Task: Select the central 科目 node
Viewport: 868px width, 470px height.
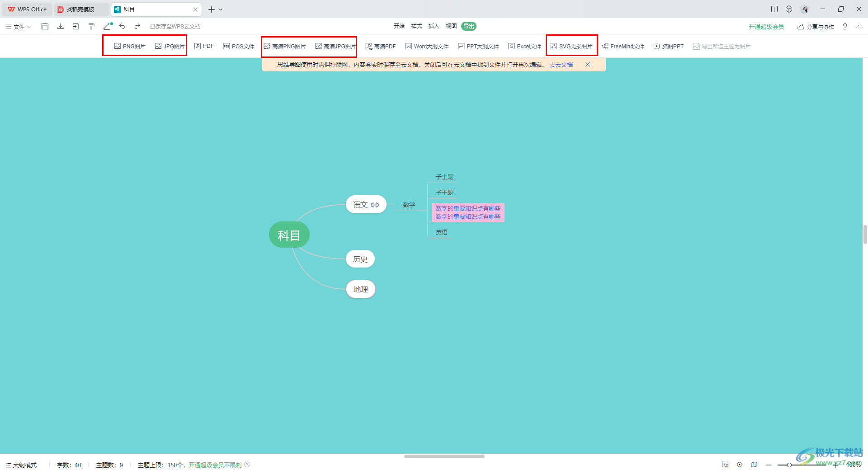Action: pos(289,235)
